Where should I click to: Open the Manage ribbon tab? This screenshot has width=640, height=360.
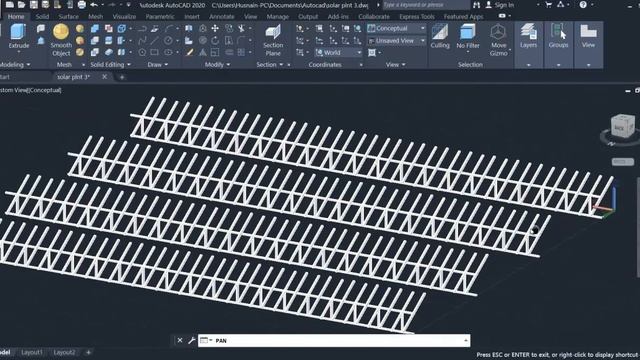click(x=278, y=17)
